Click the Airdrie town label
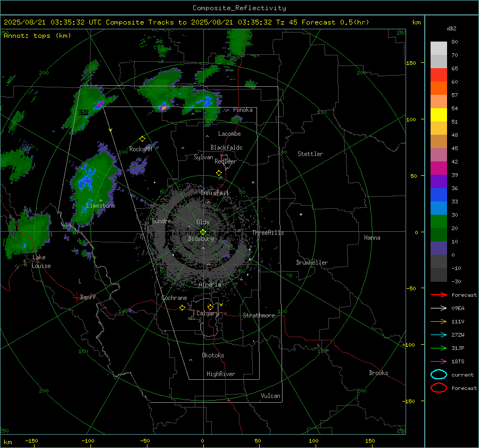 click(x=210, y=284)
